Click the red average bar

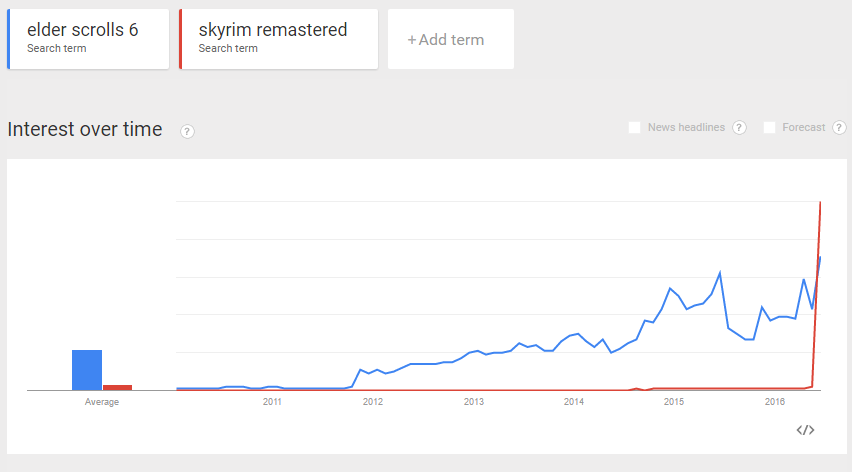(117, 387)
